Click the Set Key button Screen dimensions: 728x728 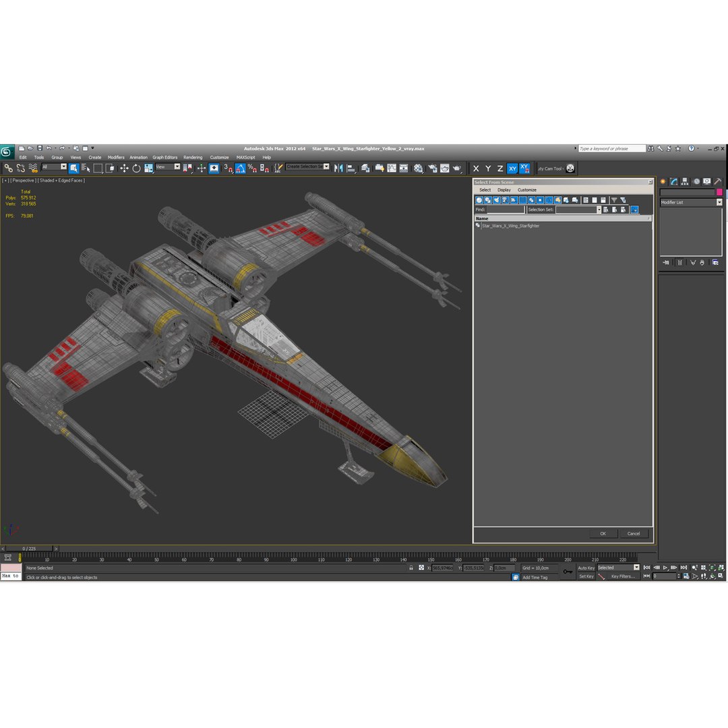coord(586,576)
